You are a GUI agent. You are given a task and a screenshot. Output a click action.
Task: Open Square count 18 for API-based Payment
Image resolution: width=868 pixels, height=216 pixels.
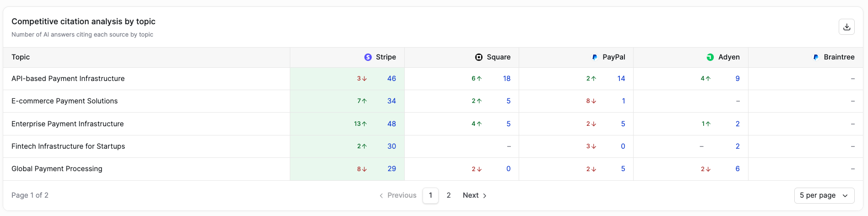tap(507, 79)
